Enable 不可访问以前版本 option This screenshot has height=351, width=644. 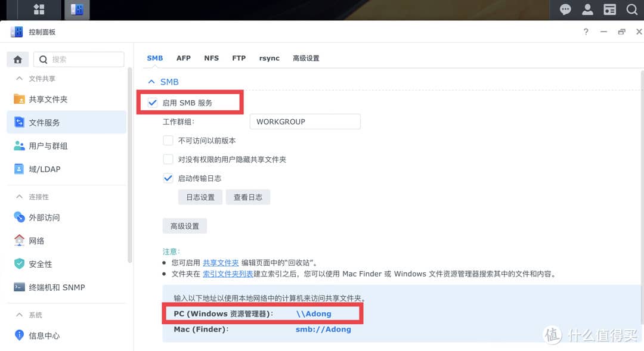click(168, 140)
